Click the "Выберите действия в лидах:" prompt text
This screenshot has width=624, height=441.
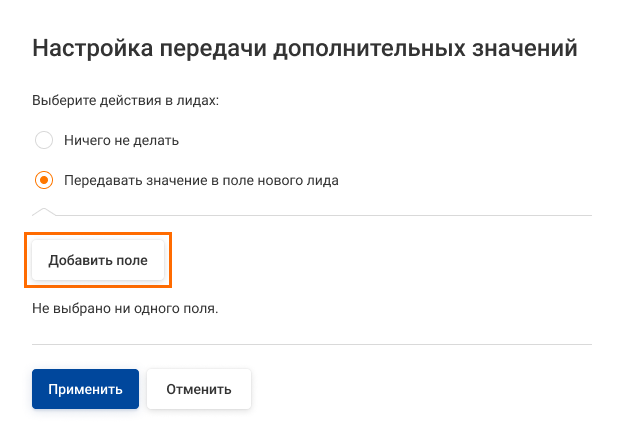[x=126, y=101]
